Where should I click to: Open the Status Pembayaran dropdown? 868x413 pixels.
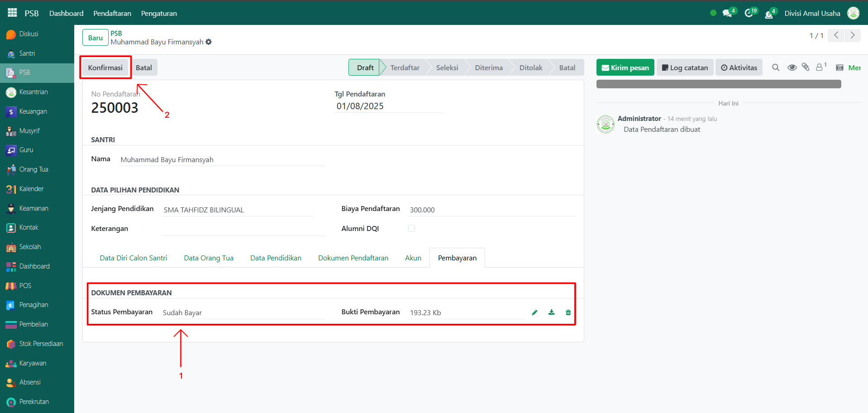tap(243, 313)
